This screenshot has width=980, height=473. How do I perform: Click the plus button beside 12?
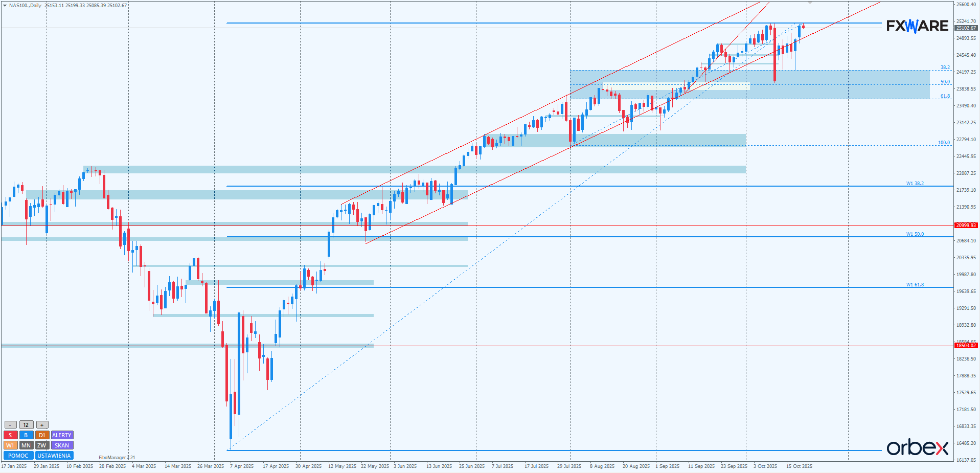click(42, 425)
